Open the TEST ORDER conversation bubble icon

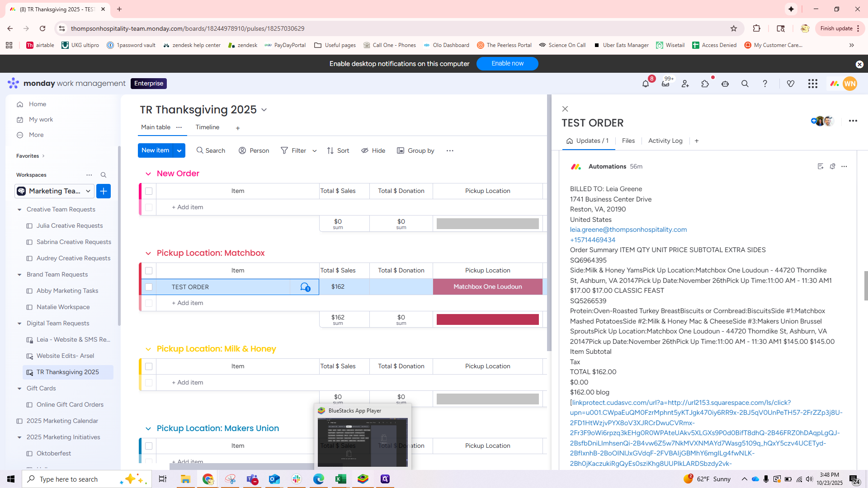coord(305,287)
